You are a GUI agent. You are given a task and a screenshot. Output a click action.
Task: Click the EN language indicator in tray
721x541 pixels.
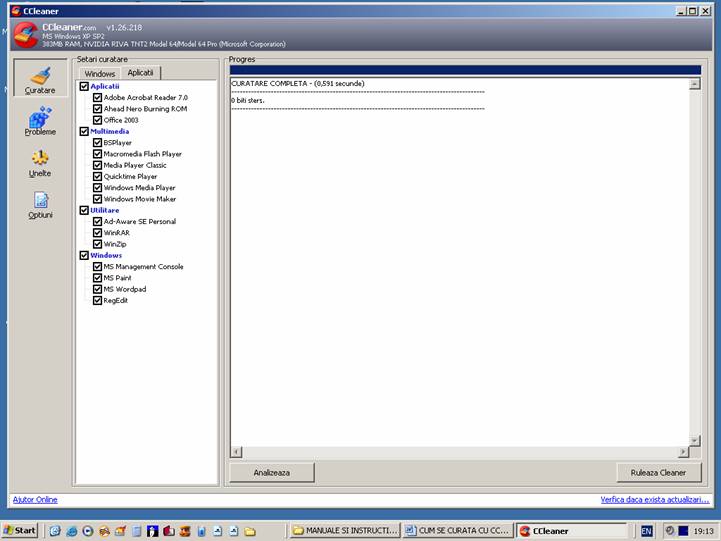pos(646,530)
